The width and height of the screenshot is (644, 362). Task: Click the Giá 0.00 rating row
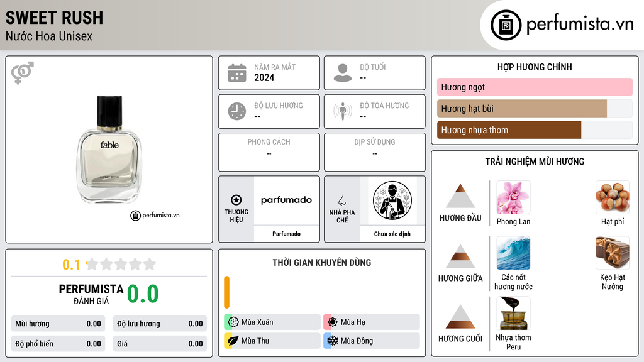160,344
